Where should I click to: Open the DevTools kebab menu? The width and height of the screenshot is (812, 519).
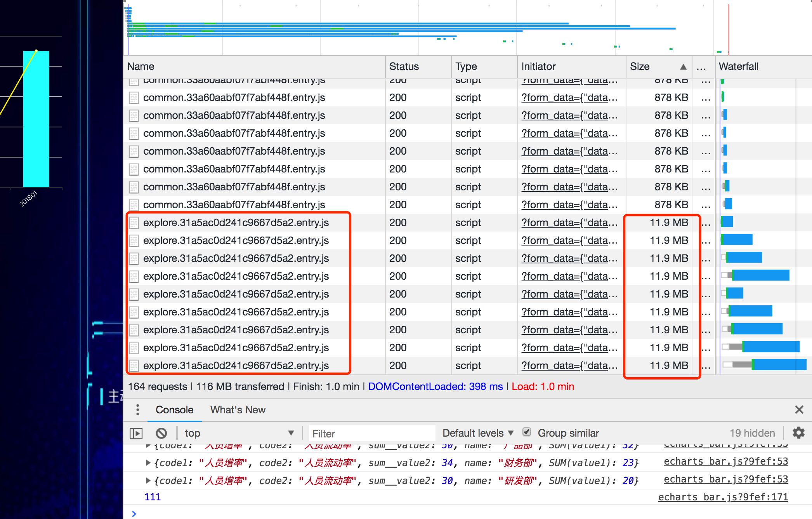point(138,410)
